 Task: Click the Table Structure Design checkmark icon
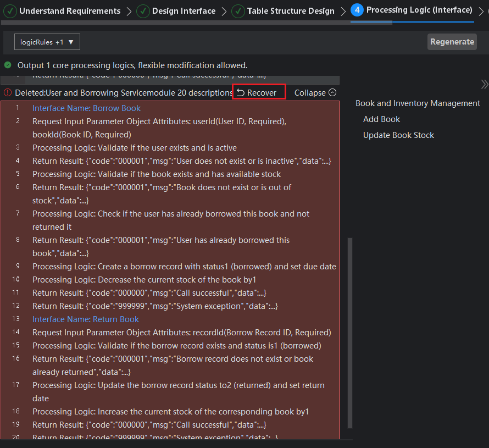[x=238, y=11]
